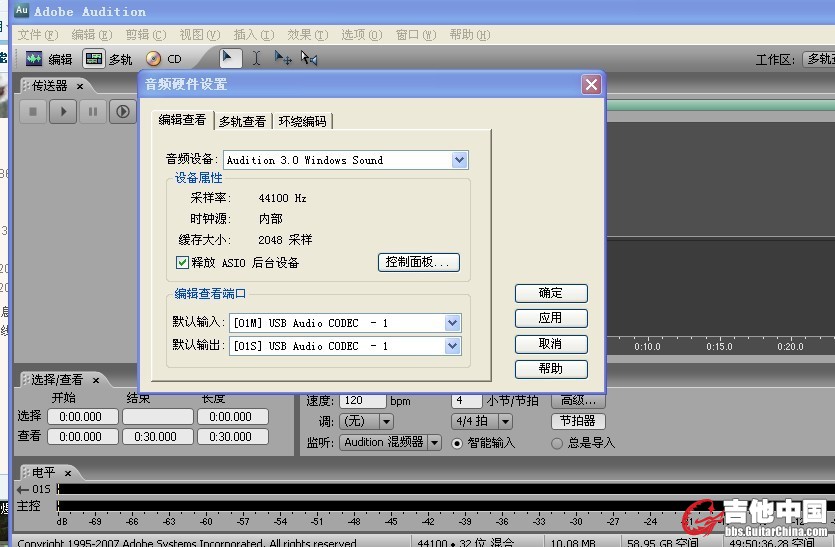Open the 选项 menu
835x547 pixels.
tap(362, 35)
